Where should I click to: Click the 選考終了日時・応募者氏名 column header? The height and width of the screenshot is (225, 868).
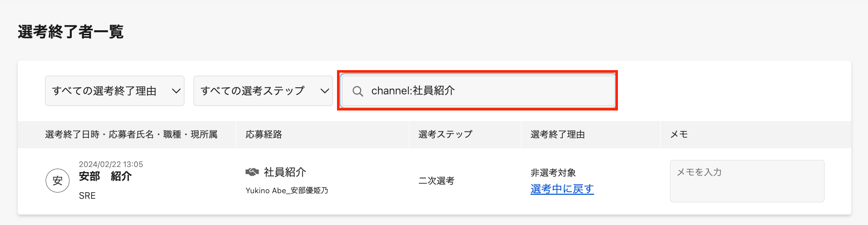131,134
